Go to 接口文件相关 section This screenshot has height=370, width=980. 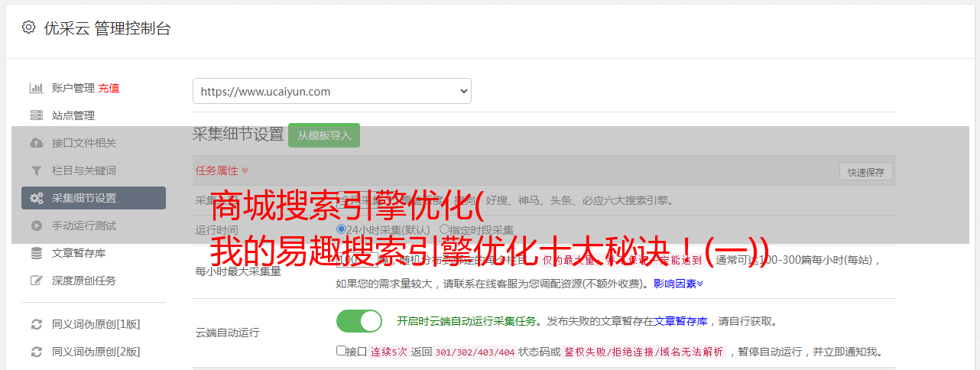pos(84,143)
